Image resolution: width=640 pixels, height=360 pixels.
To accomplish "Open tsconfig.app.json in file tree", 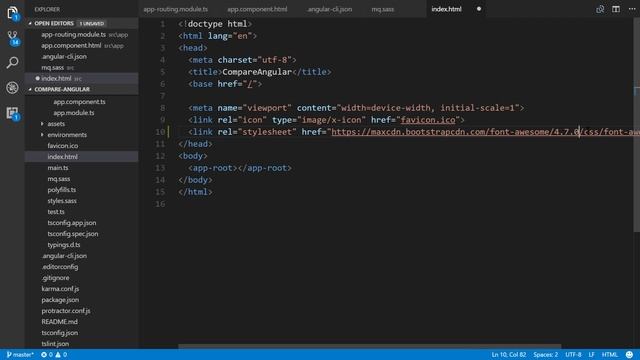I will click(x=72, y=223).
